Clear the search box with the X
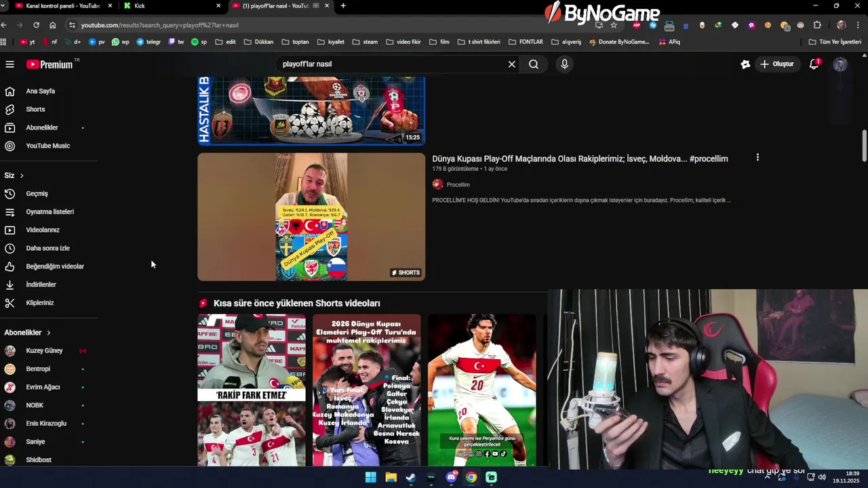 pyautogui.click(x=512, y=64)
